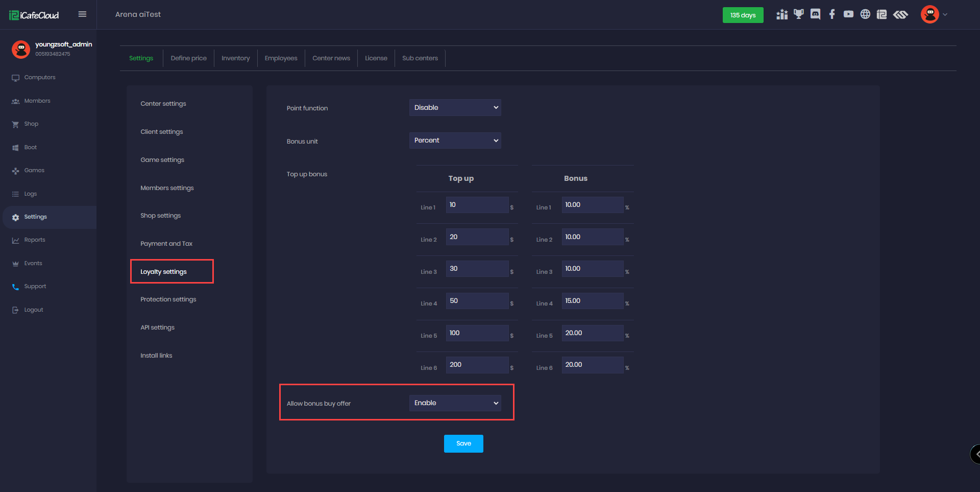Image resolution: width=980 pixels, height=492 pixels.
Task: Open Allow bonus buy offer dropdown
Action: pyautogui.click(x=455, y=403)
